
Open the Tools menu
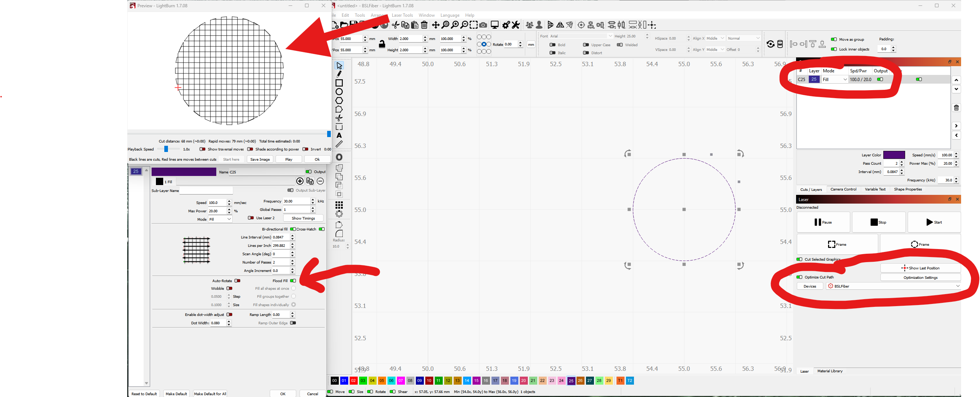[x=360, y=15]
